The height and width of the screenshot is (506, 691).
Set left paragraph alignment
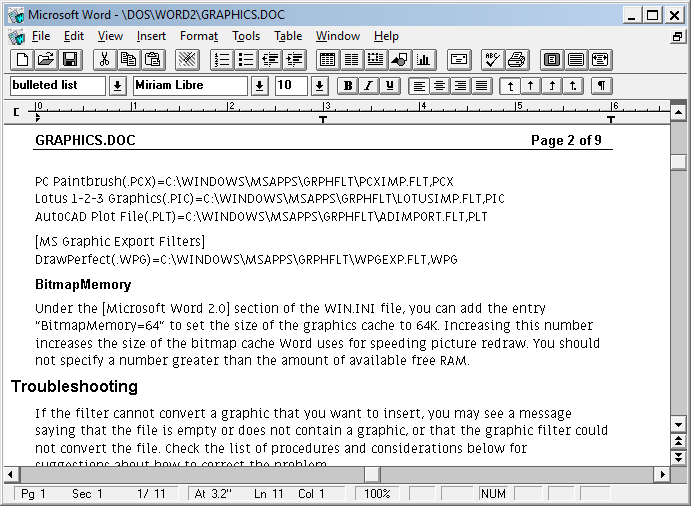click(419, 86)
